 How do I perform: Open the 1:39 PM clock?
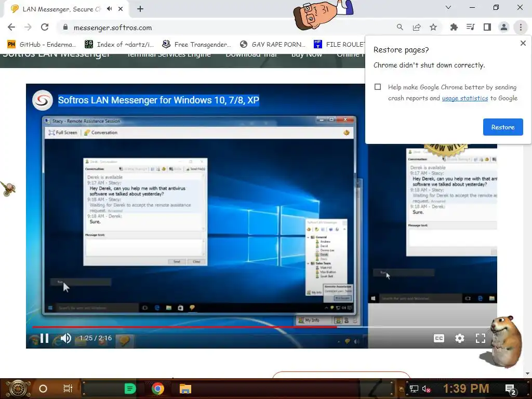point(466,388)
